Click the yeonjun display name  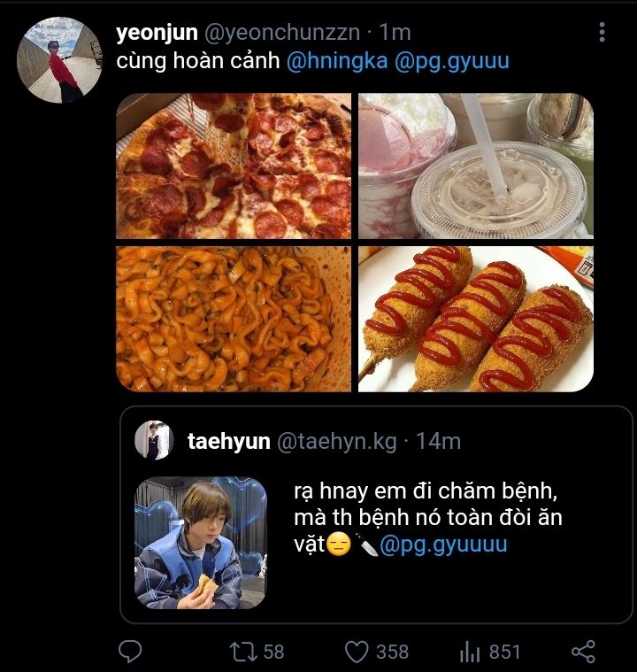[x=157, y=33]
